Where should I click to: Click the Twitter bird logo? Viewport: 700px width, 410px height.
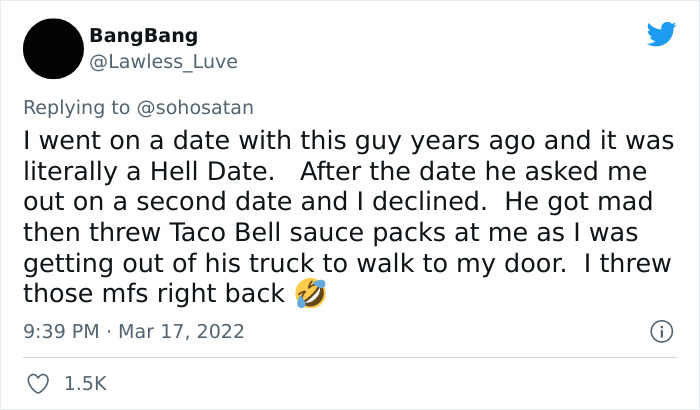coord(661,35)
